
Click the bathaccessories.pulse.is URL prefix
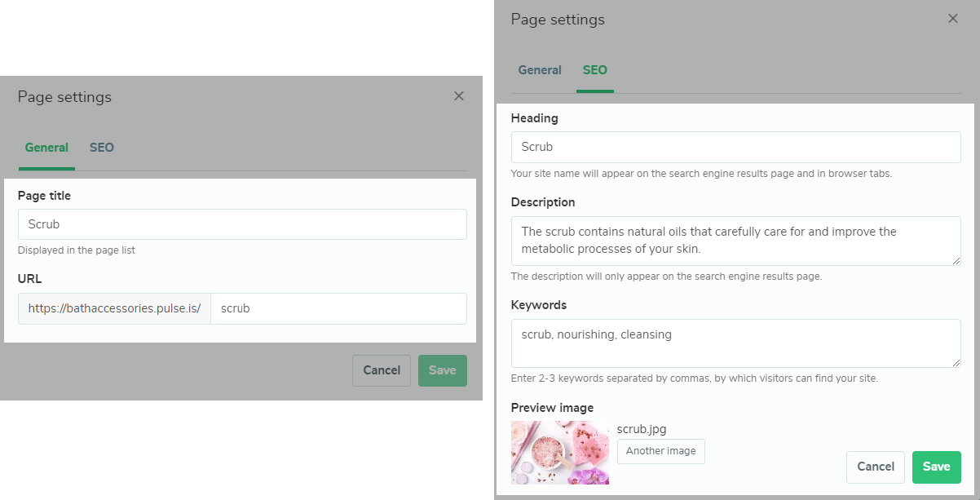tap(114, 309)
